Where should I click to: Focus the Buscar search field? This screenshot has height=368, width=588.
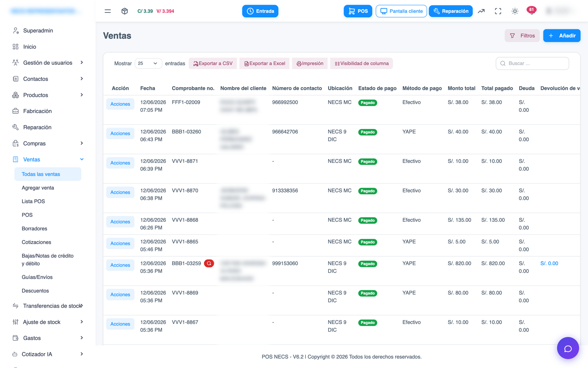coord(532,63)
